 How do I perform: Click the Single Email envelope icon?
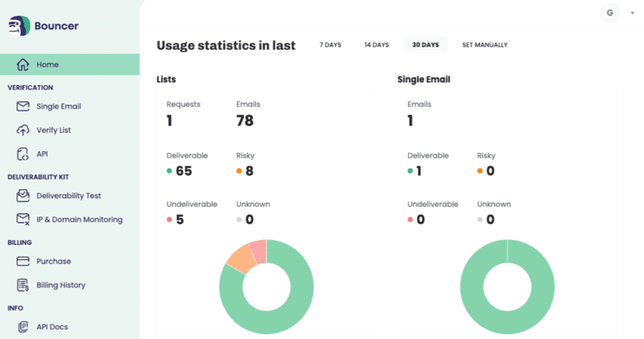pyautogui.click(x=23, y=106)
